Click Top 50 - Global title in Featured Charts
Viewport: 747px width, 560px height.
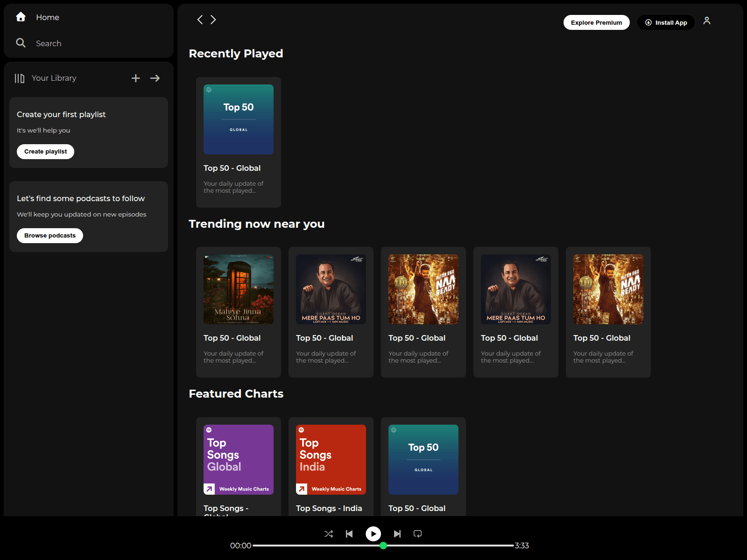point(417,508)
